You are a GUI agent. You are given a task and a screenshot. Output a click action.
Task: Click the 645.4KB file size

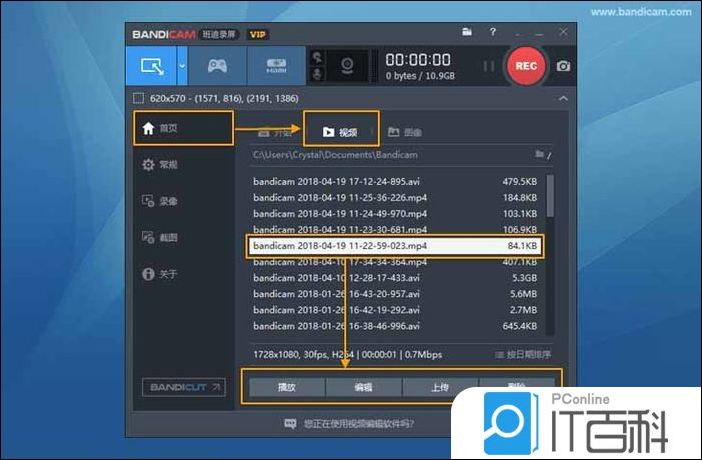[x=519, y=326]
